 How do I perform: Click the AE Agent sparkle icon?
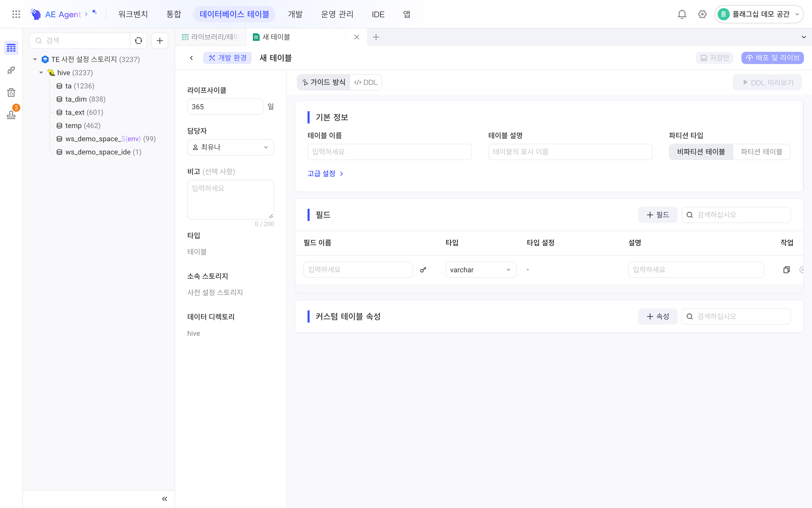coord(94,12)
